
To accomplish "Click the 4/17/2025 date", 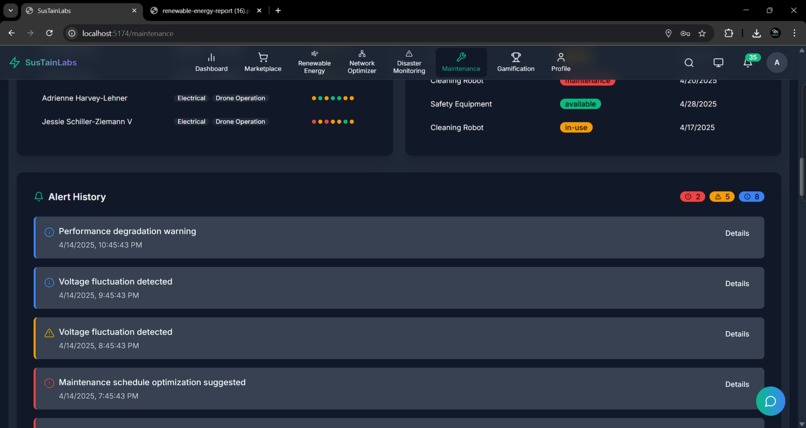I will [x=697, y=127].
